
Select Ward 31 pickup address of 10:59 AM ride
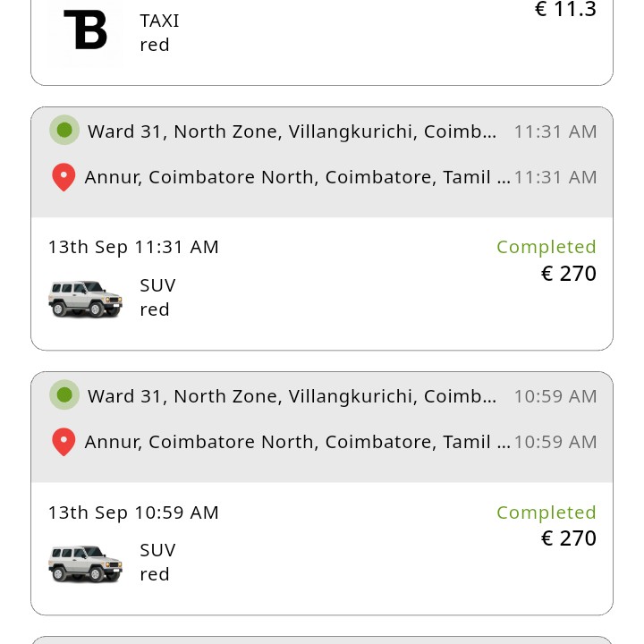pos(292,396)
